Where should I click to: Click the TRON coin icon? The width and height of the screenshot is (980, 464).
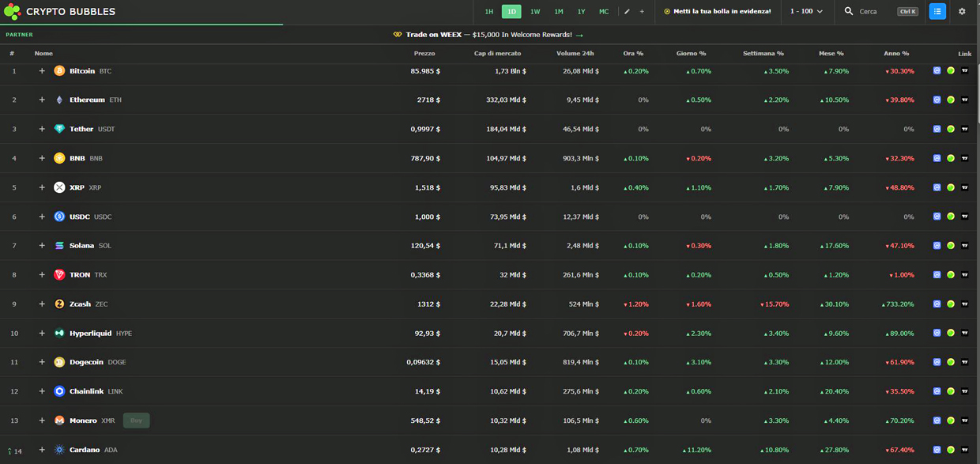click(x=59, y=274)
